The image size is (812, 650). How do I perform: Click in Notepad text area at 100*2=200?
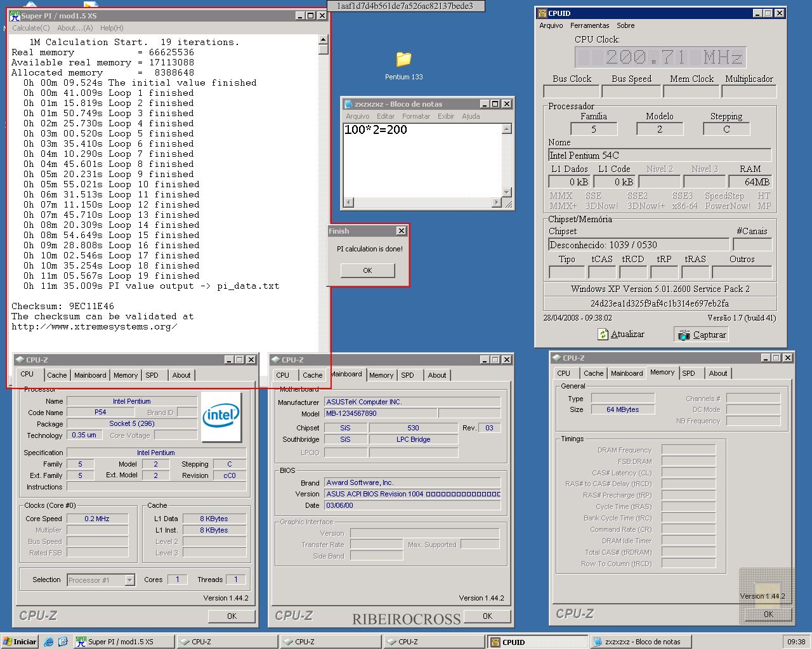pos(376,129)
